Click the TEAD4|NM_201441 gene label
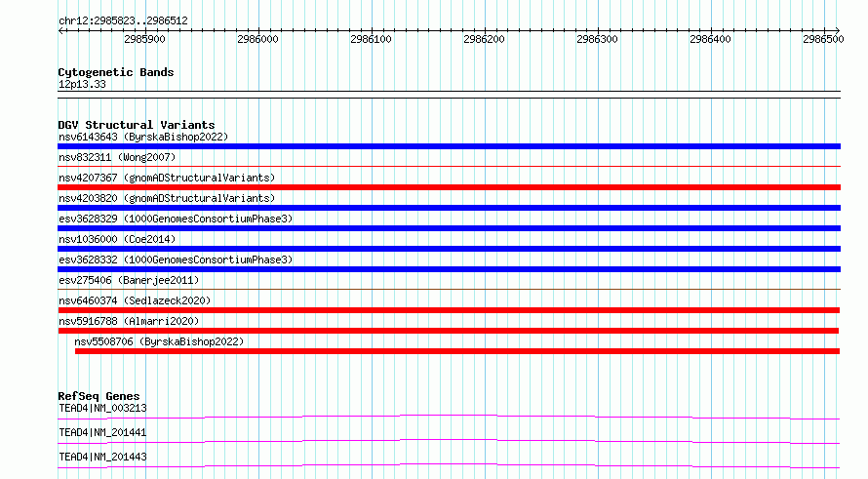The height and width of the screenshot is (479, 868). click(102, 432)
